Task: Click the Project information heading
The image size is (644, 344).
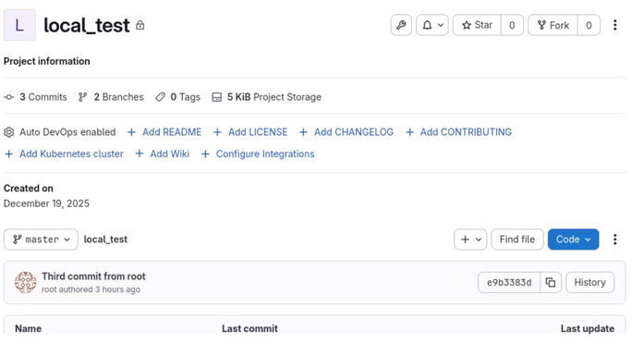Action: click(47, 61)
